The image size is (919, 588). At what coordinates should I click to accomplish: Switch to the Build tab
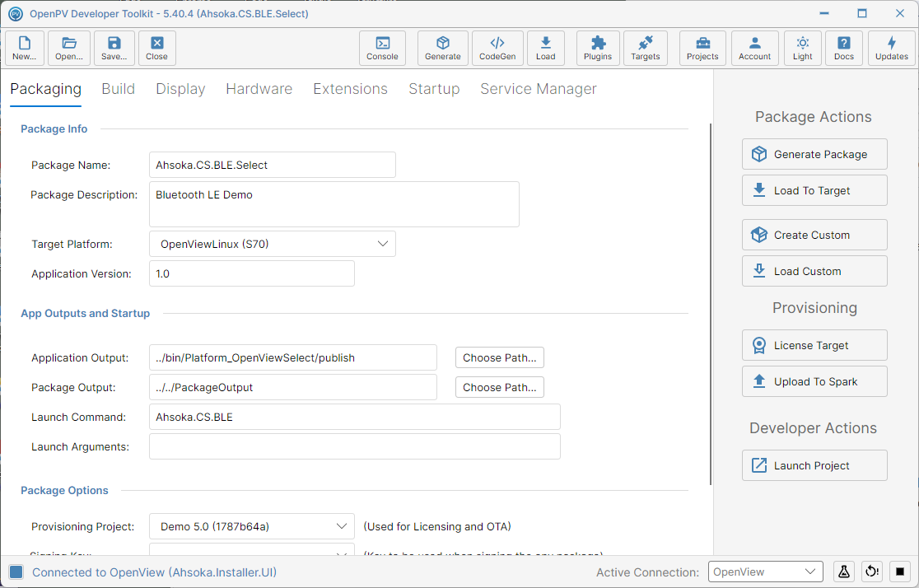pyautogui.click(x=119, y=88)
